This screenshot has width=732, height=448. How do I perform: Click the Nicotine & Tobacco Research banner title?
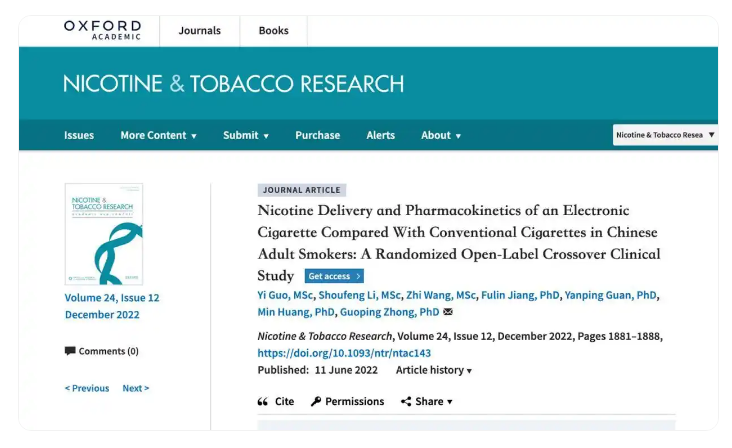point(233,84)
